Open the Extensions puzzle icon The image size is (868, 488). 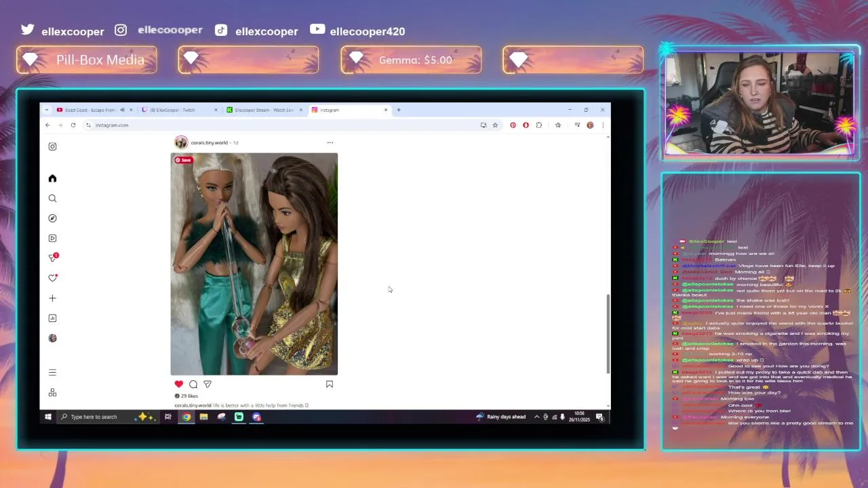(538, 125)
